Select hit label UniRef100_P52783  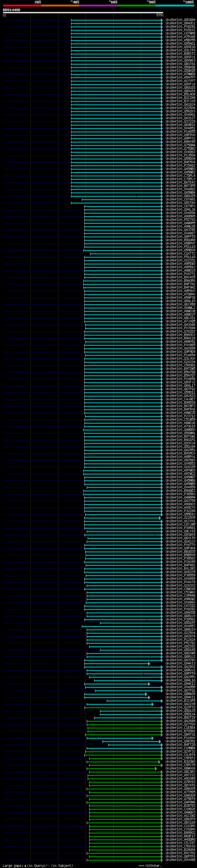180,220
